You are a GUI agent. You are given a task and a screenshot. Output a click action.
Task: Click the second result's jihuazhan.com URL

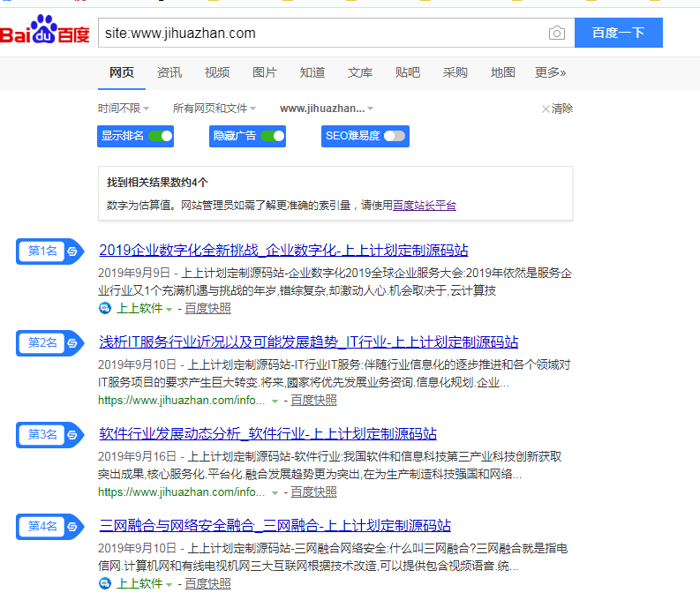(x=181, y=401)
